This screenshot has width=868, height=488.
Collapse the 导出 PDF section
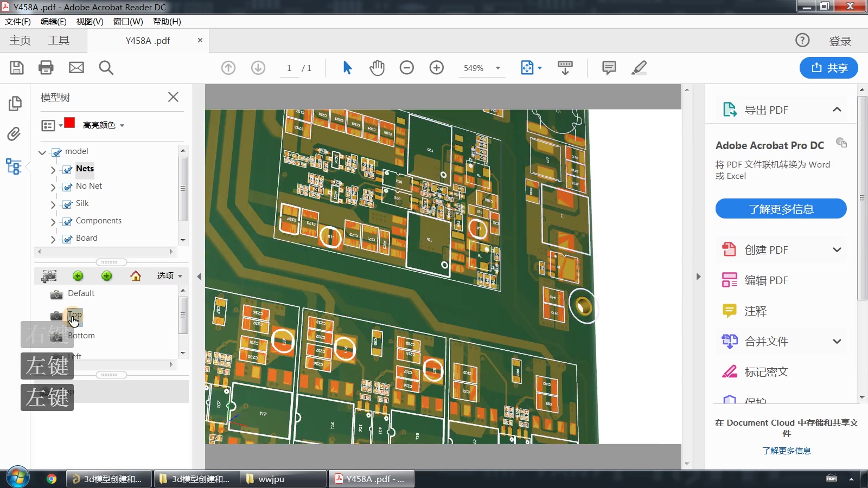[x=837, y=110]
